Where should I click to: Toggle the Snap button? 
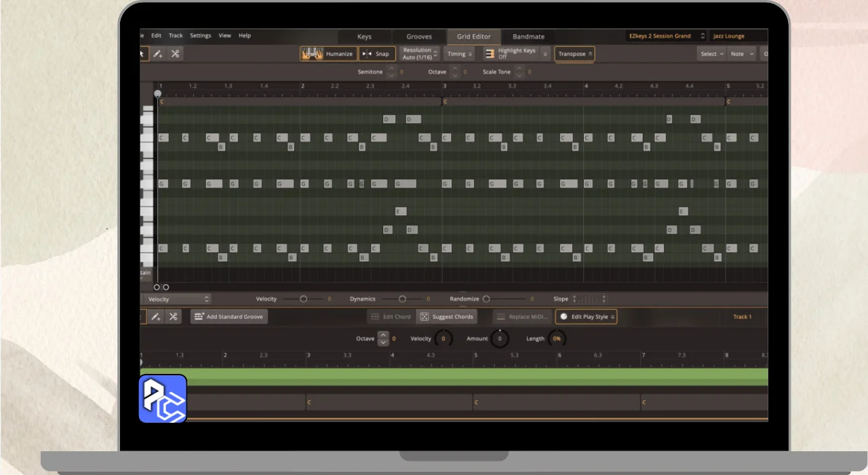click(377, 54)
